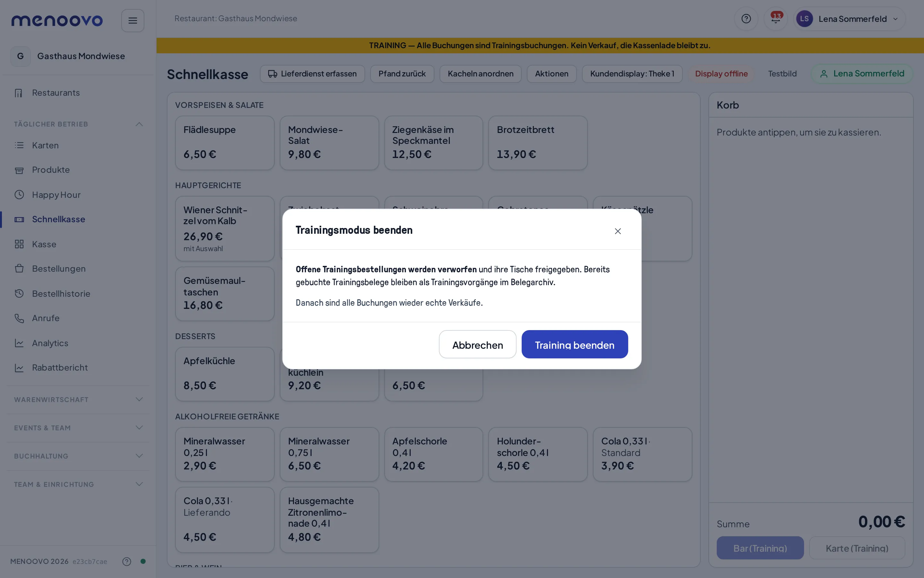924x578 pixels.
Task: Click Abbrechen in the dialog
Action: (x=477, y=345)
